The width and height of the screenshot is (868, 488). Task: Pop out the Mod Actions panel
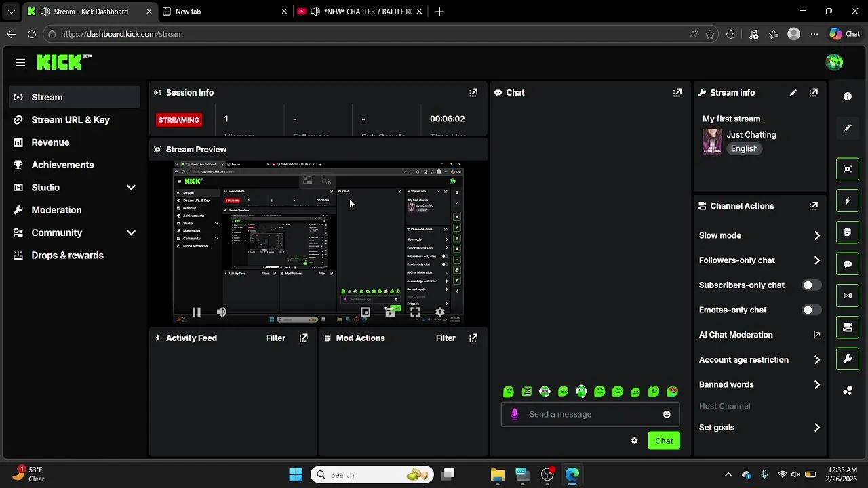(473, 338)
